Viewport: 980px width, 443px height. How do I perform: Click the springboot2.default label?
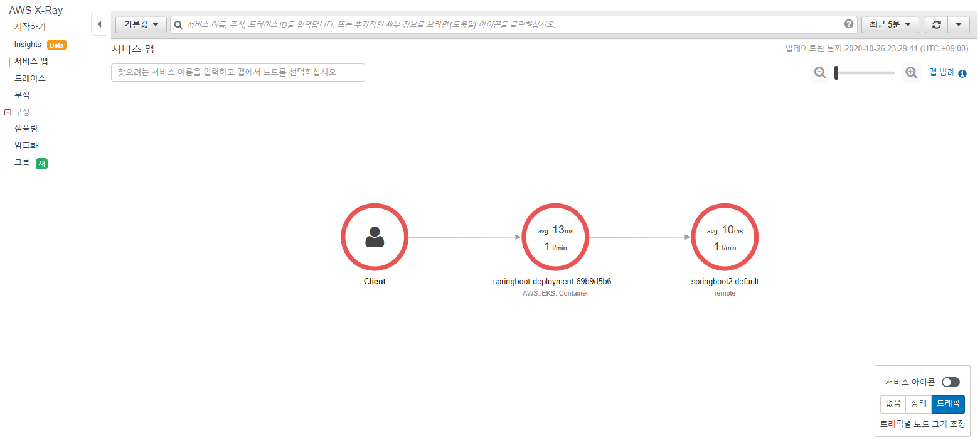tap(725, 282)
